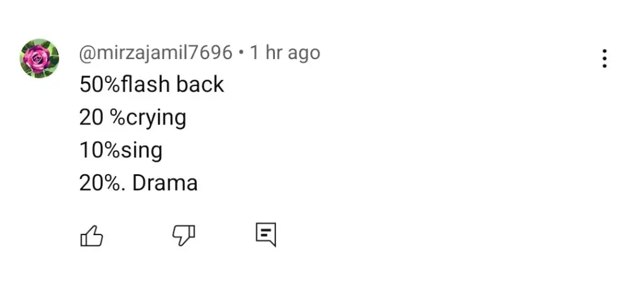
Task: Click the word "crying" in the comment
Action: (x=157, y=118)
